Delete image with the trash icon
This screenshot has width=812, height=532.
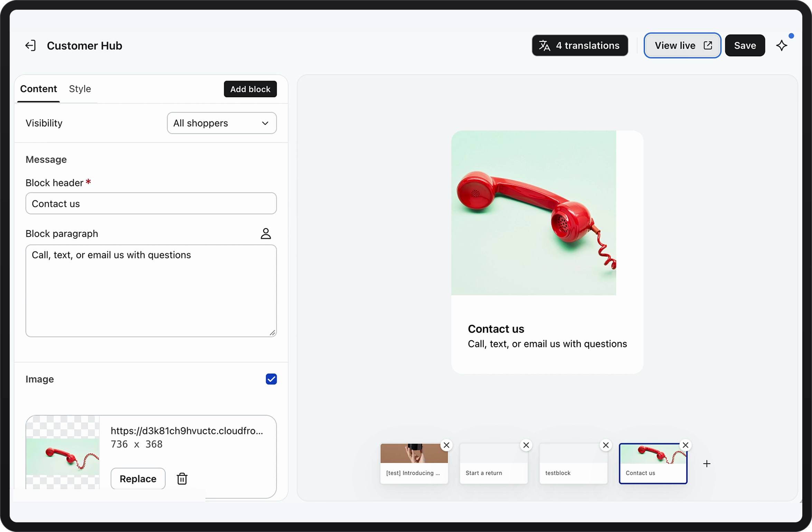(x=182, y=478)
